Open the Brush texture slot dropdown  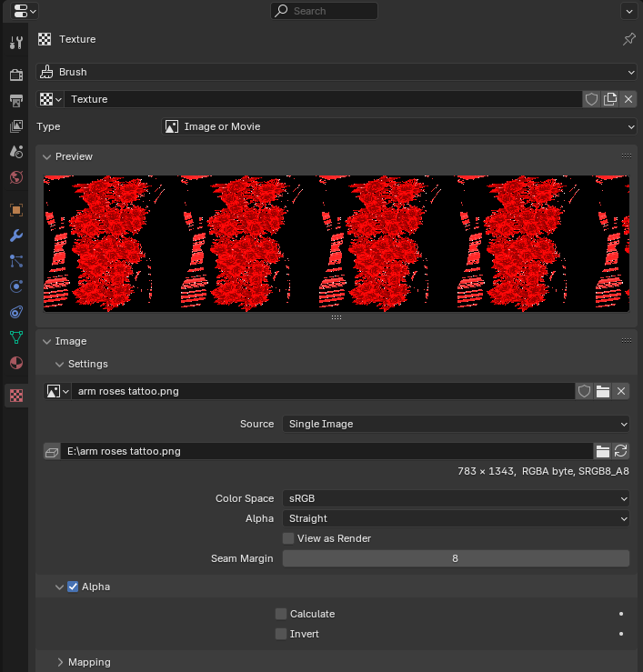click(x=337, y=72)
